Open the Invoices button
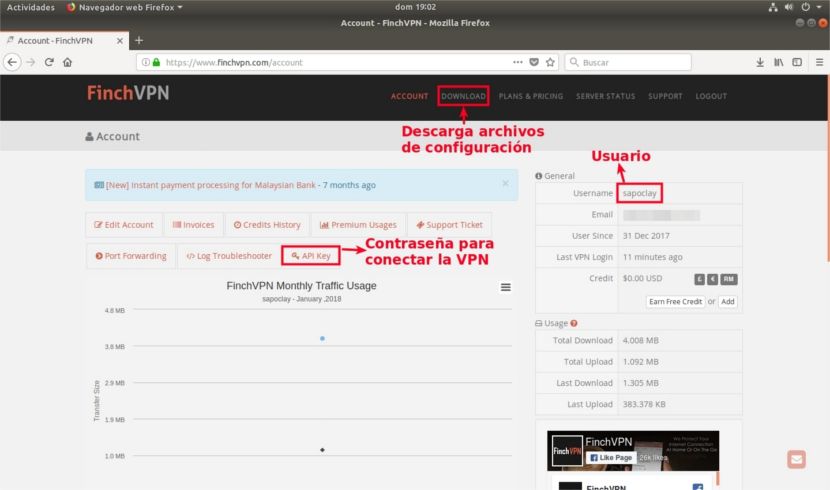The width and height of the screenshot is (830, 490). click(194, 225)
